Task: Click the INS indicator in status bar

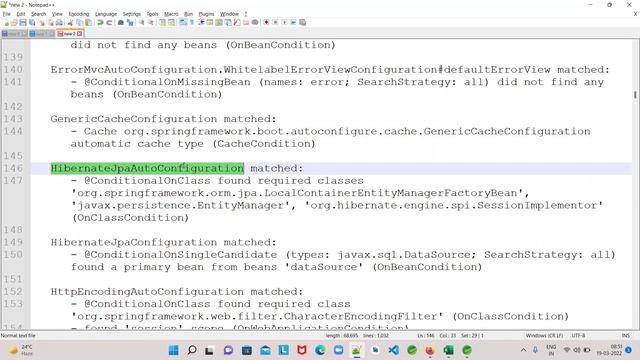Action: 625,336
